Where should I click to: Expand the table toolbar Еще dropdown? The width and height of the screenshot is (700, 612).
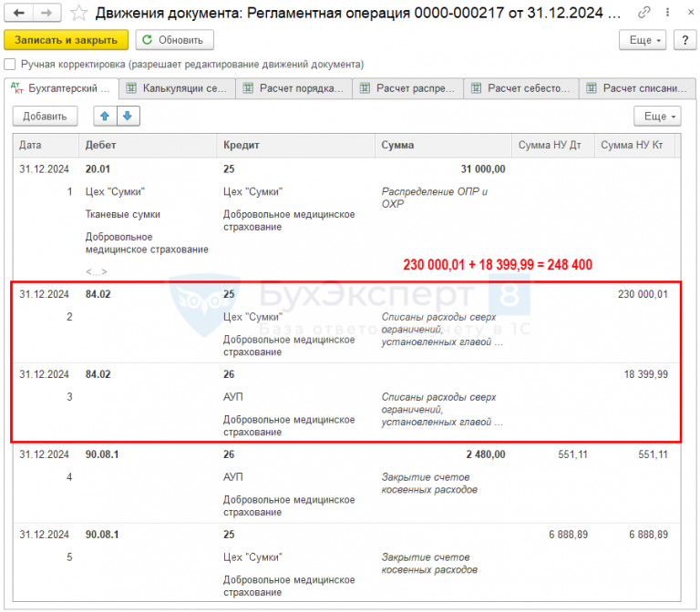click(x=657, y=117)
